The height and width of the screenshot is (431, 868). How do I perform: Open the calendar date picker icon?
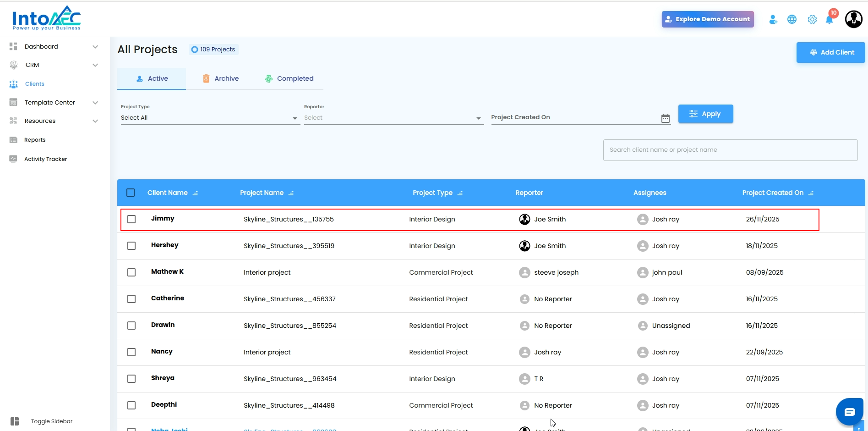coord(666,118)
